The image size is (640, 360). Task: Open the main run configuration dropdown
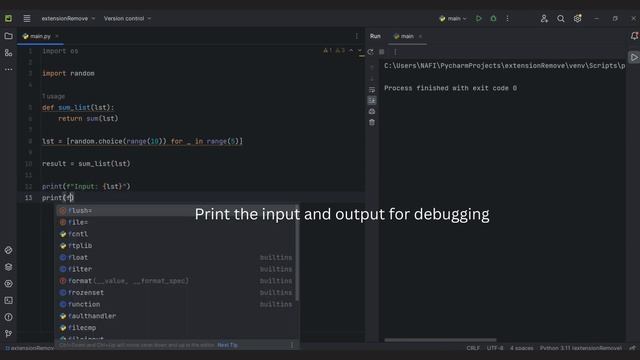click(453, 18)
